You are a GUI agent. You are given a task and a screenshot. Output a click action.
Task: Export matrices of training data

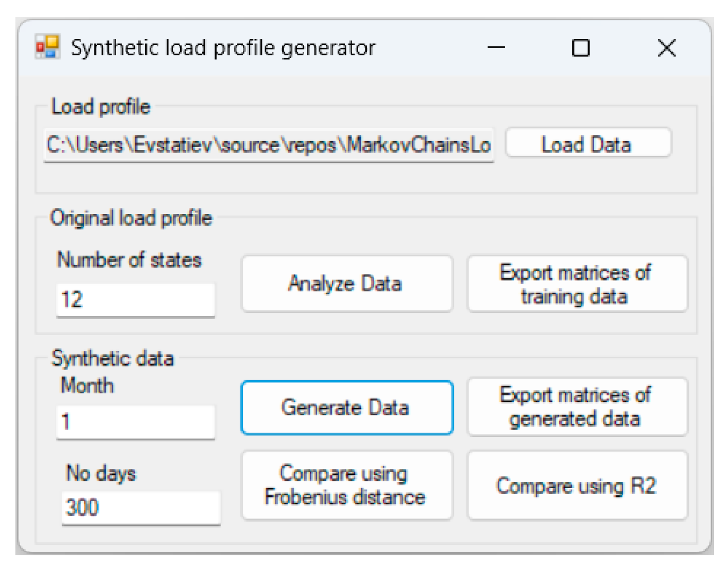(577, 284)
